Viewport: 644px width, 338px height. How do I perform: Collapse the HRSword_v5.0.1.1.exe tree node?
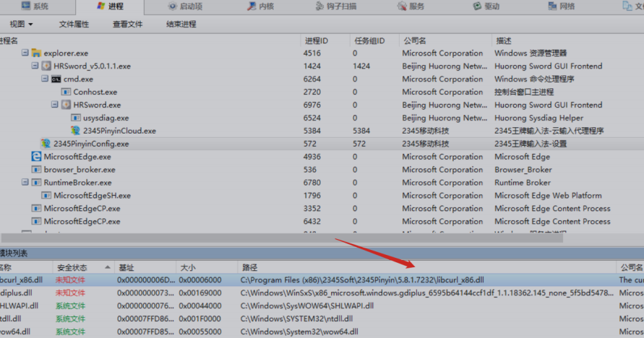(x=35, y=66)
